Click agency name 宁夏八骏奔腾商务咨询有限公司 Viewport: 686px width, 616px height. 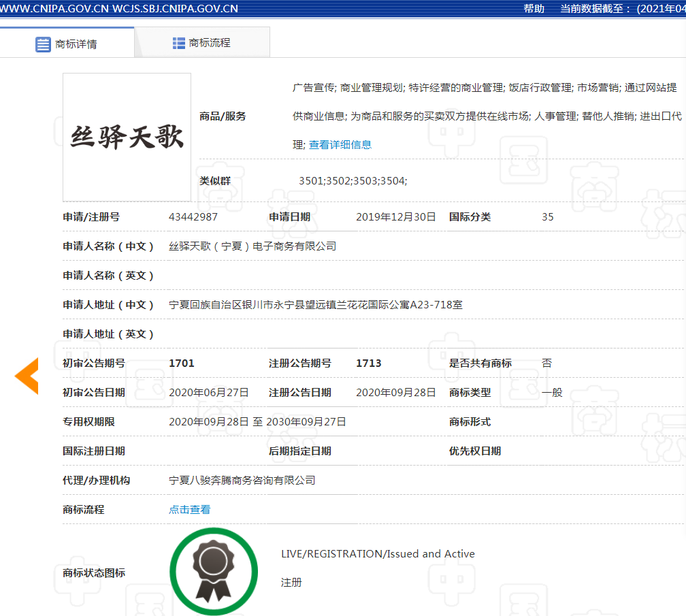(242, 480)
